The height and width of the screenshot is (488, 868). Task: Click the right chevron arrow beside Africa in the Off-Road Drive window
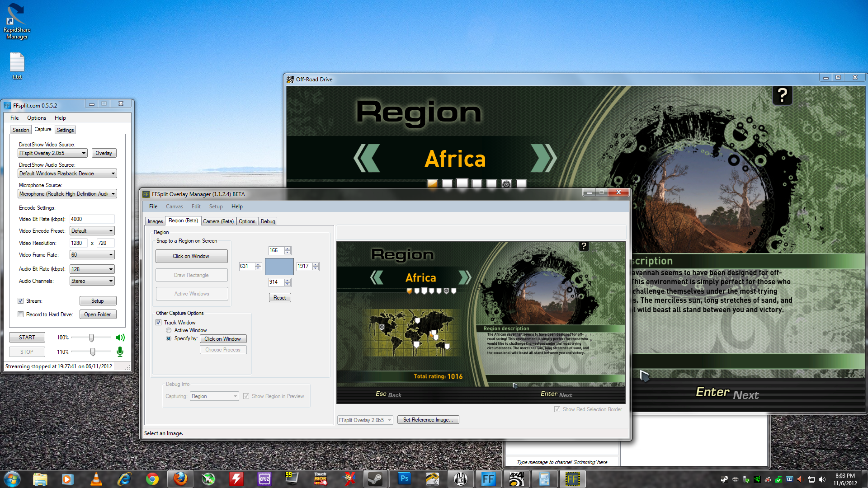(543, 158)
